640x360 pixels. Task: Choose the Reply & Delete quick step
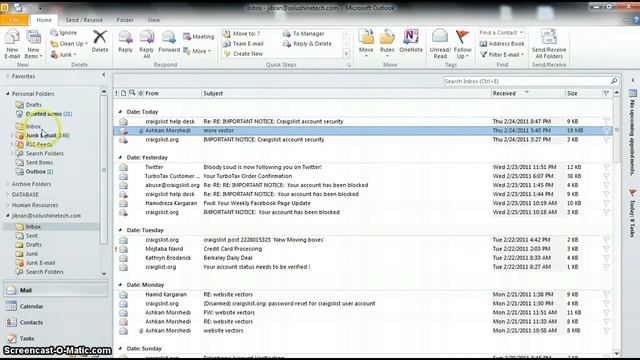(x=307, y=44)
